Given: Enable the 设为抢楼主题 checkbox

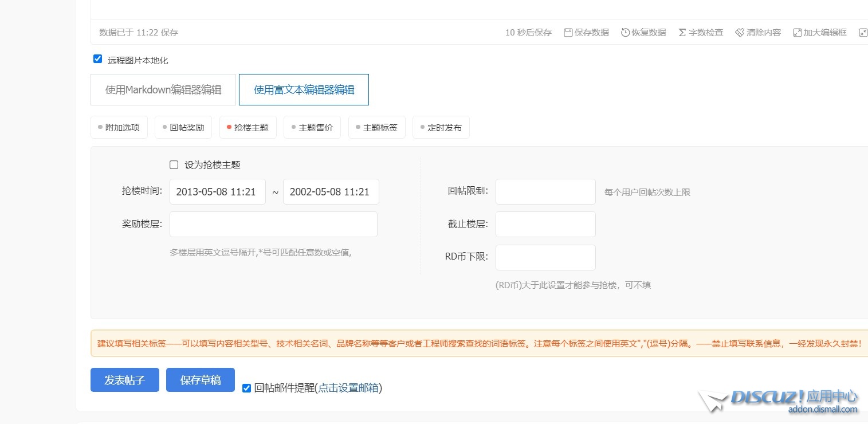Looking at the screenshot, I should coord(174,165).
